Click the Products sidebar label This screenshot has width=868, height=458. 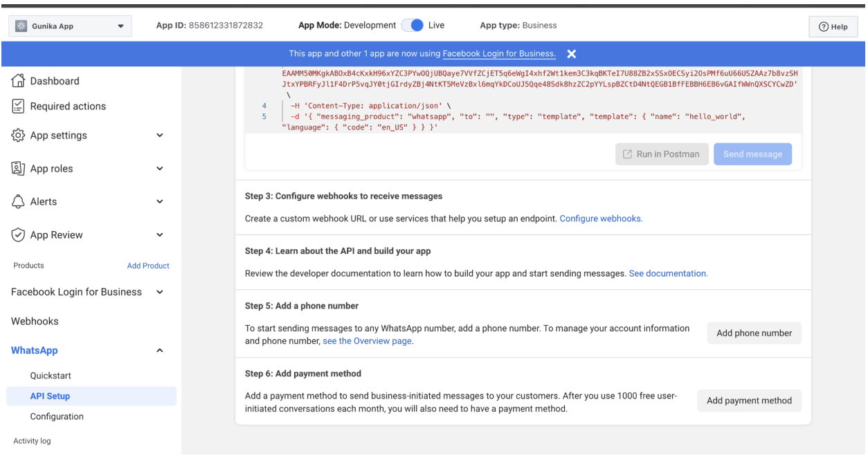(x=28, y=266)
